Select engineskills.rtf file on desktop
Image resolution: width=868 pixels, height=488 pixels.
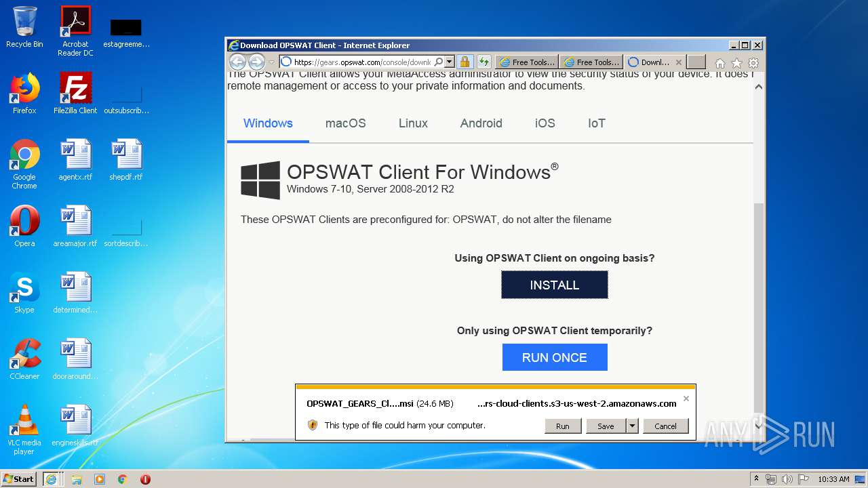coord(75,426)
